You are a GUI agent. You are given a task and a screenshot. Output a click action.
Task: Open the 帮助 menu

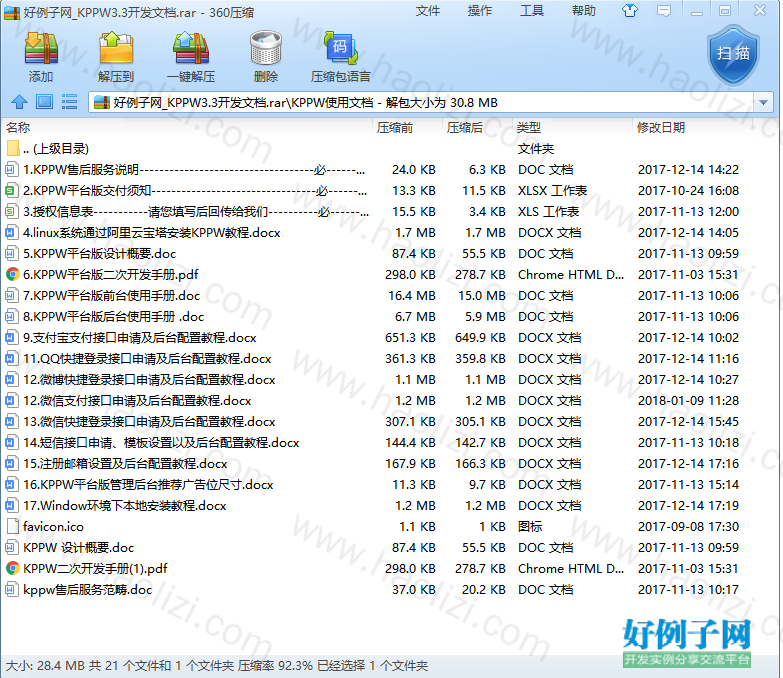tap(584, 11)
